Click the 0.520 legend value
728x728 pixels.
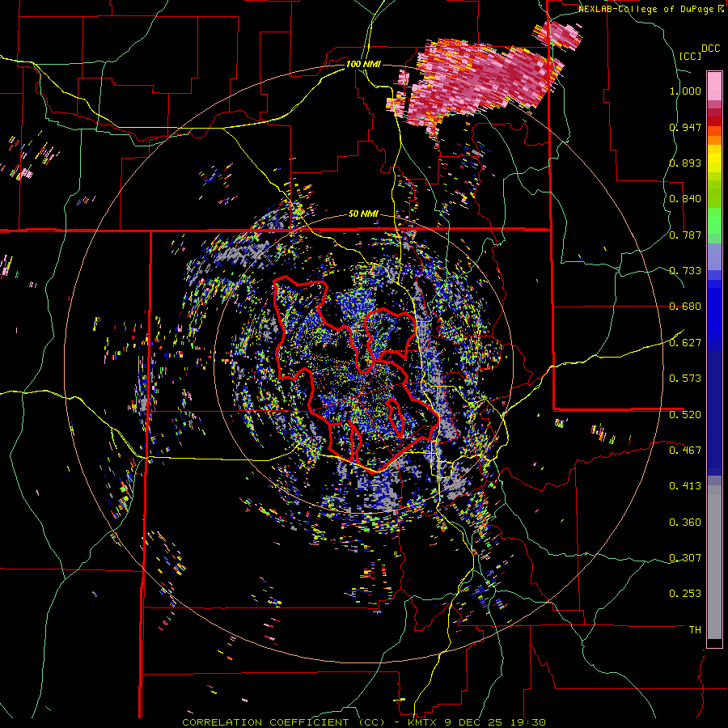click(x=685, y=415)
